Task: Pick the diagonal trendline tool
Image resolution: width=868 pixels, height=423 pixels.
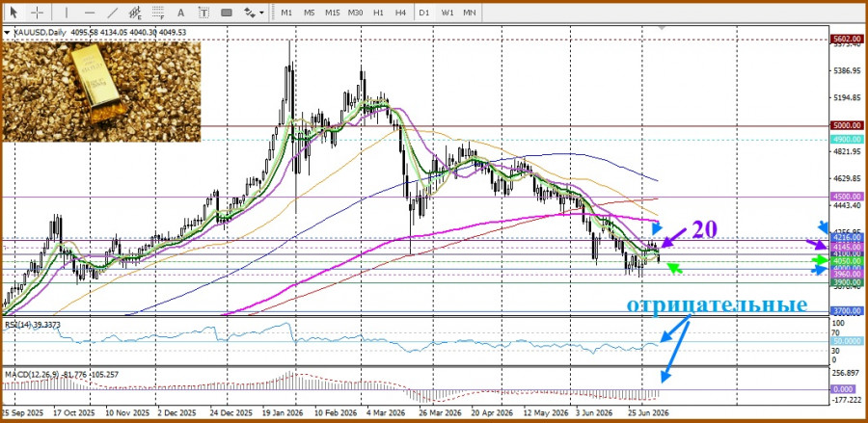Action: 112,13
